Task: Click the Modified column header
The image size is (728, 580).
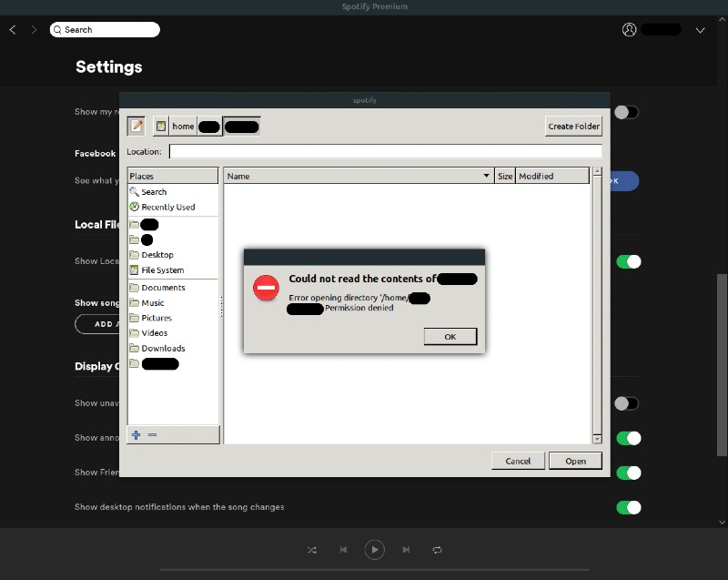Action: (x=552, y=176)
